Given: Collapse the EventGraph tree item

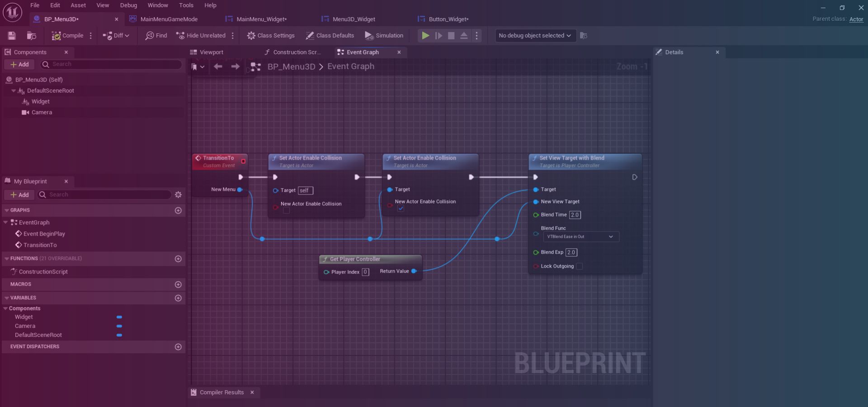Looking at the screenshot, I should pyautogui.click(x=5, y=222).
